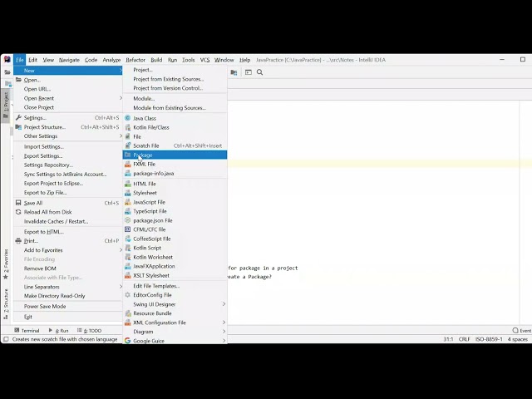The height and width of the screenshot is (399, 532).
Task: Click the HTML File icon
Action: [x=127, y=184]
